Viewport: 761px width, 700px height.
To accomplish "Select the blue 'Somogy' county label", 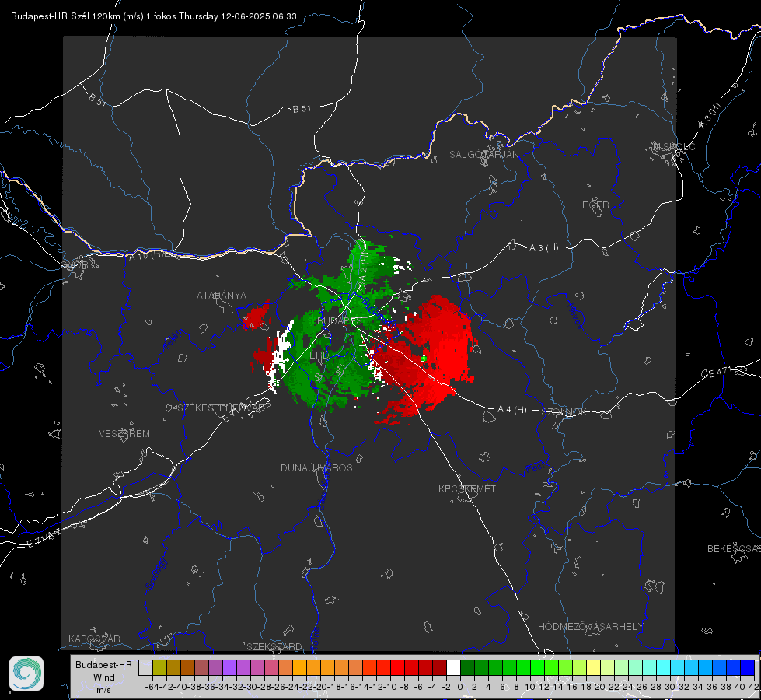I will point(156,574).
